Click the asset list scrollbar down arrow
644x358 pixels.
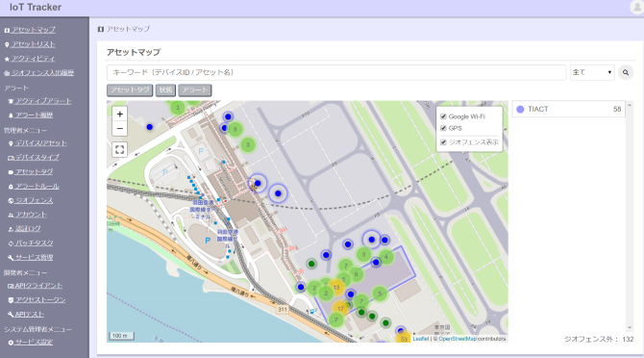[x=630, y=327]
